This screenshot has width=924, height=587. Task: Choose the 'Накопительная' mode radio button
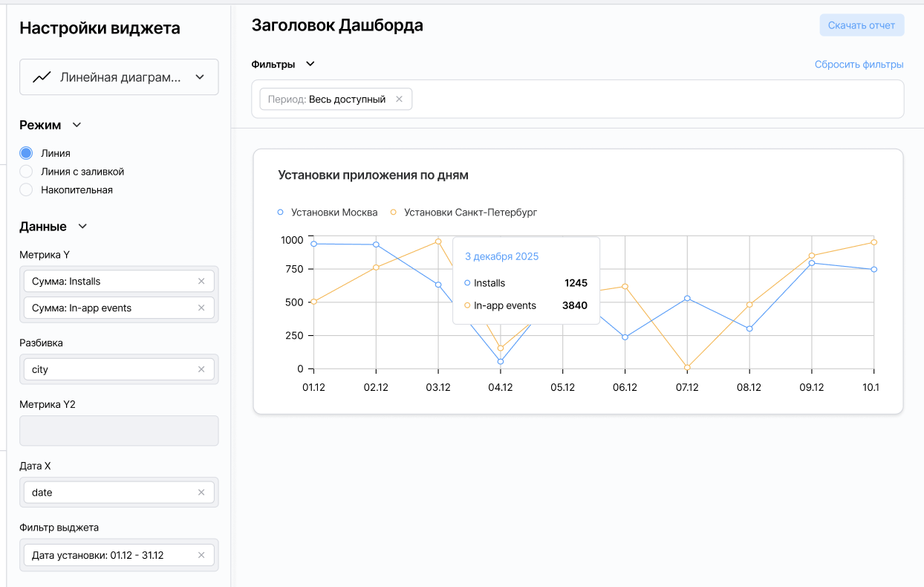(x=26, y=190)
